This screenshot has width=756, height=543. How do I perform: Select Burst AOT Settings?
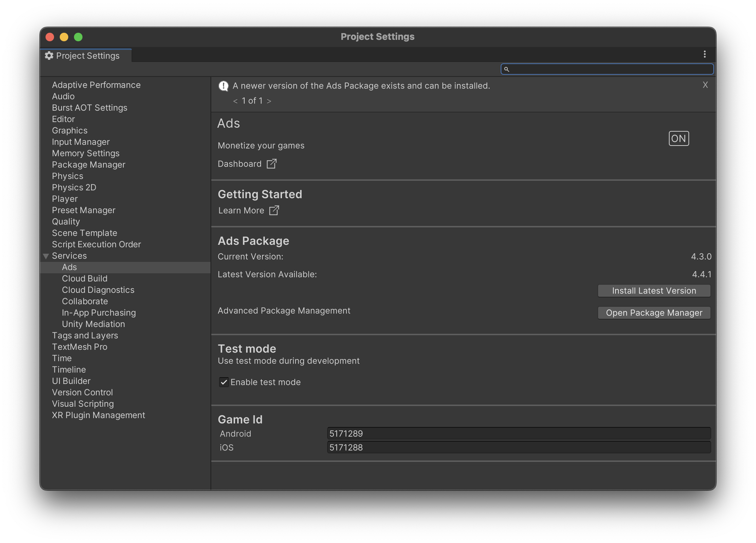coord(90,107)
